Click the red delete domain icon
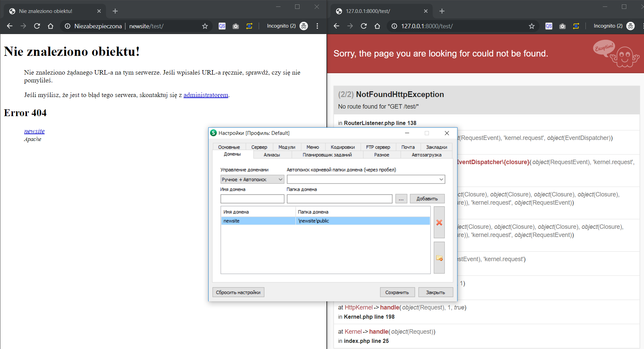The width and height of the screenshot is (644, 349). [x=439, y=222]
